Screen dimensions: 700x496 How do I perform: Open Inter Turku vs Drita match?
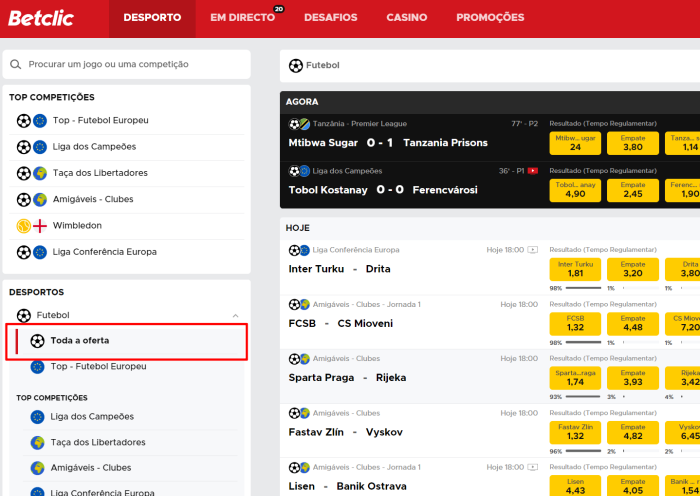click(x=339, y=269)
